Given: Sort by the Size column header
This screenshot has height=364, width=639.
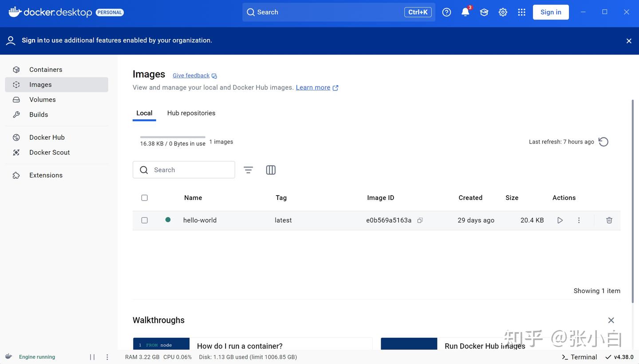Looking at the screenshot, I should tap(512, 198).
